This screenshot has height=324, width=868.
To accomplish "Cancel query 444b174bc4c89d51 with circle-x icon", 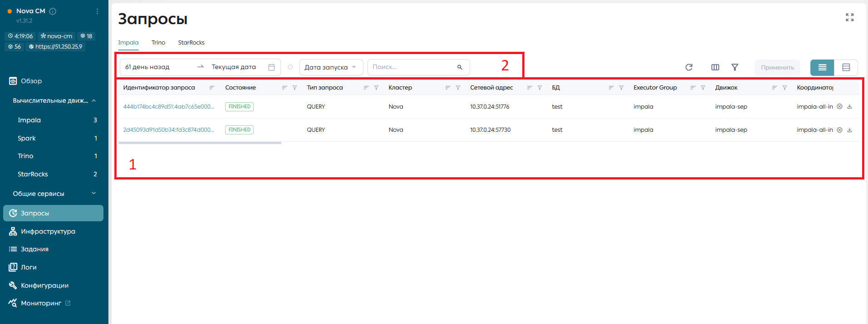I will (839, 106).
